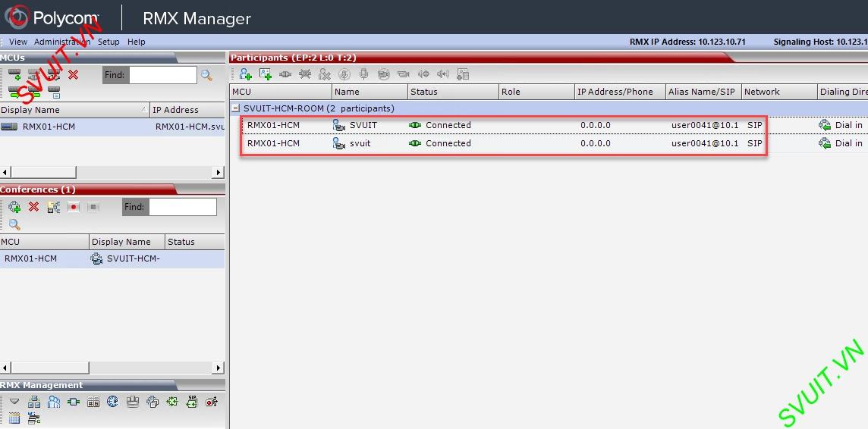The image size is (868, 429).
Task: Add new participant in Participants toolbar
Action: [x=245, y=74]
